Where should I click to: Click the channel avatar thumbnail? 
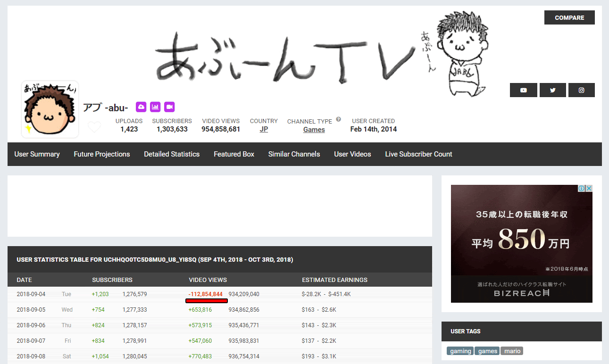(50, 109)
